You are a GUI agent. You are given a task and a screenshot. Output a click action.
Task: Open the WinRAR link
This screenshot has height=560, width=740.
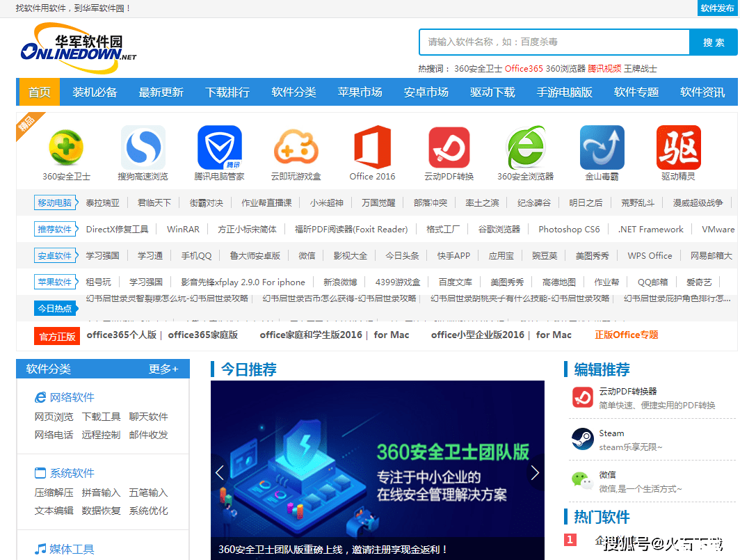[x=183, y=229]
